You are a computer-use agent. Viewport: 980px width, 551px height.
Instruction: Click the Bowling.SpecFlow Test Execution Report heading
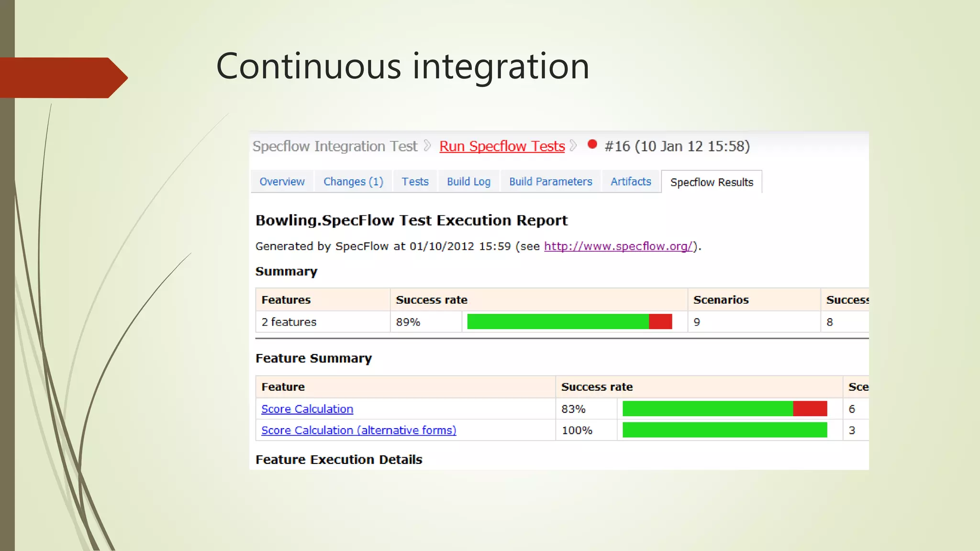pos(412,220)
